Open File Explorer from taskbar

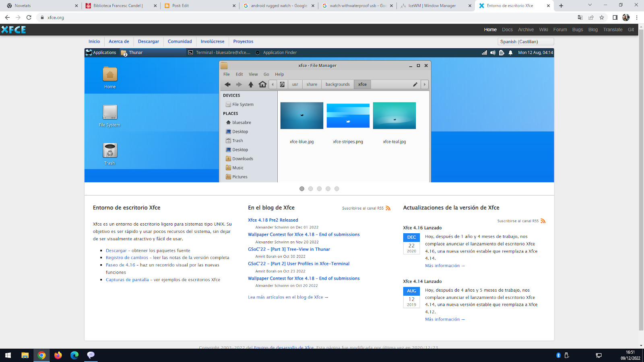[x=25, y=355]
